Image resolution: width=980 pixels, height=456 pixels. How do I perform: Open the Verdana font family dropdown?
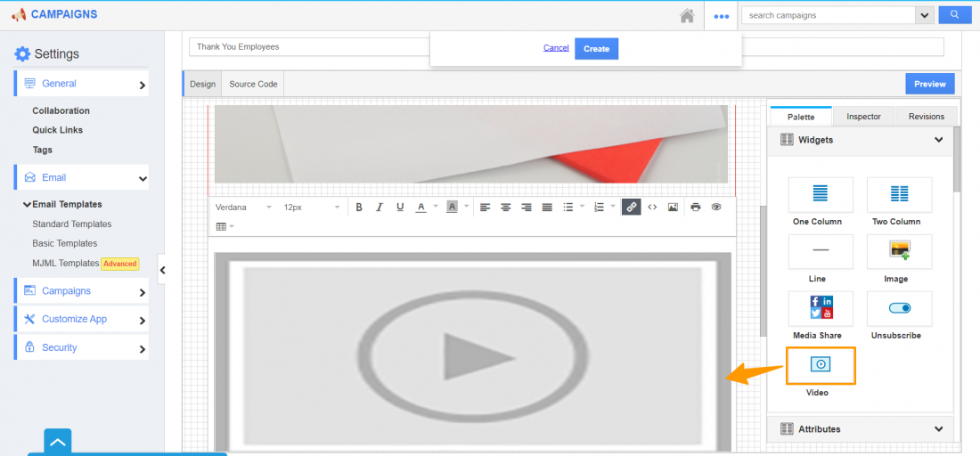click(x=243, y=208)
